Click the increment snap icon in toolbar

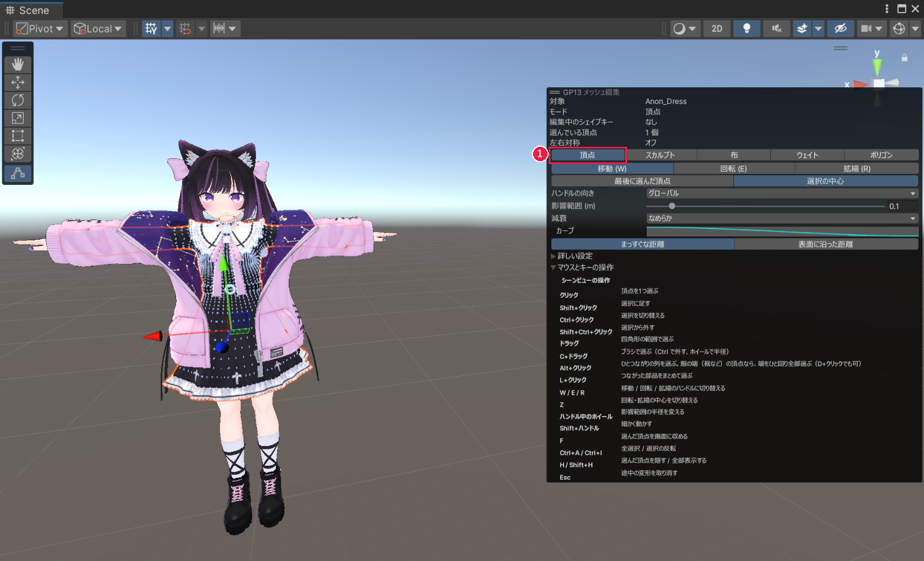pos(219,28)
